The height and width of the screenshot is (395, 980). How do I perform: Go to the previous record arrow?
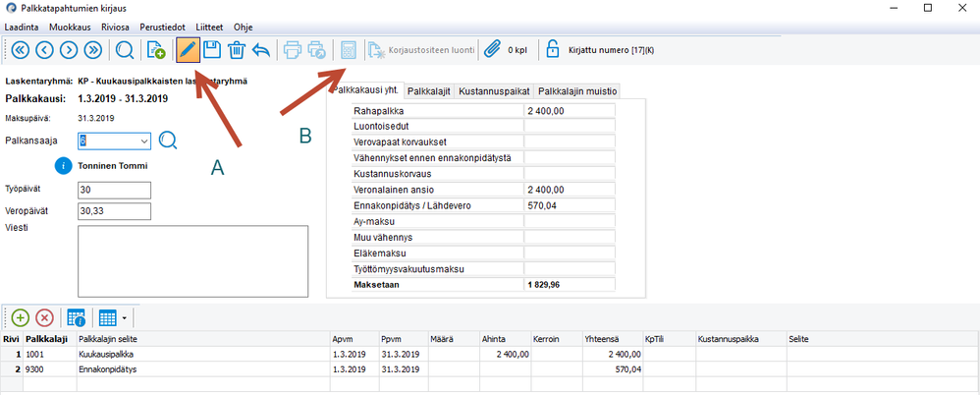[44, 50]
